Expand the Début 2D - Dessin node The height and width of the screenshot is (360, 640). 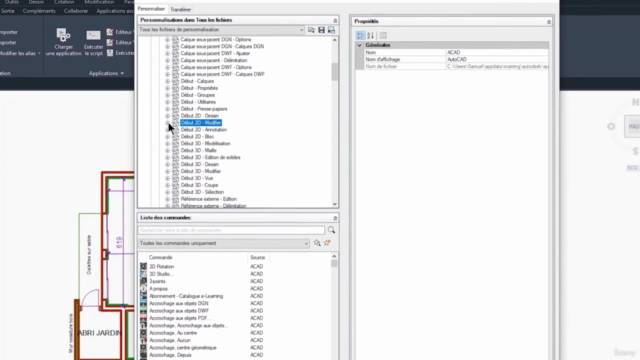167,116
